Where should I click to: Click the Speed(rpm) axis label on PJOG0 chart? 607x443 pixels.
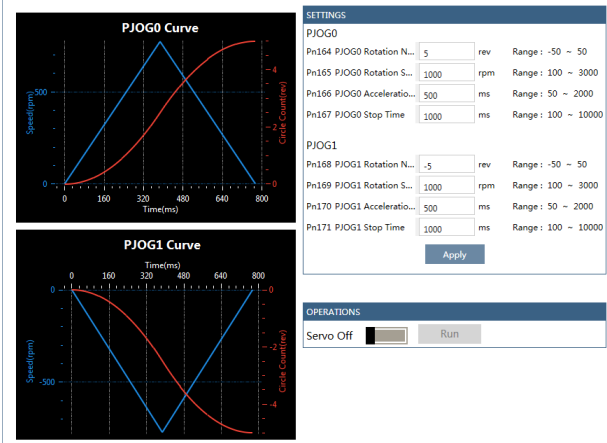[30, 113]
